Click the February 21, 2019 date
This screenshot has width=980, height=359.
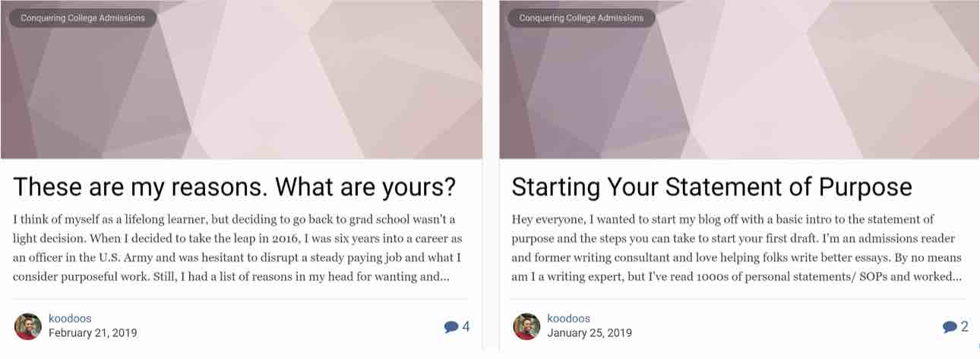[x=93, y=333]
